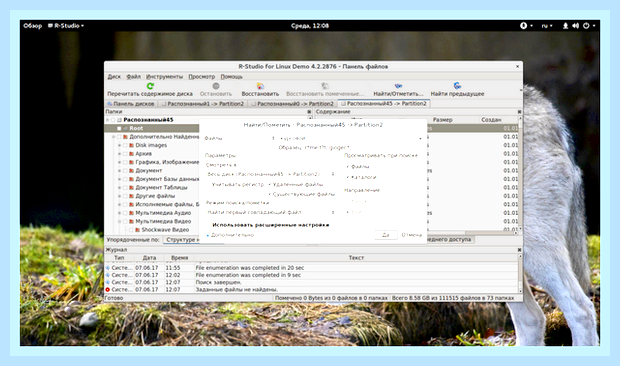Switch to the Панель дисков tab
Viewport: 620px width, 366px height.
tap(131, 104)
